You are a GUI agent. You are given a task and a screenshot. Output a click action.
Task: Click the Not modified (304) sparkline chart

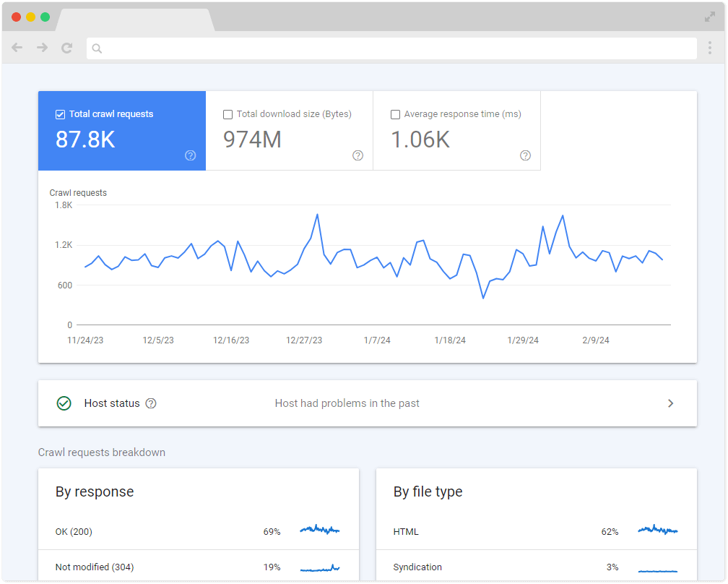pyautogui.click(x=320, y=568)
